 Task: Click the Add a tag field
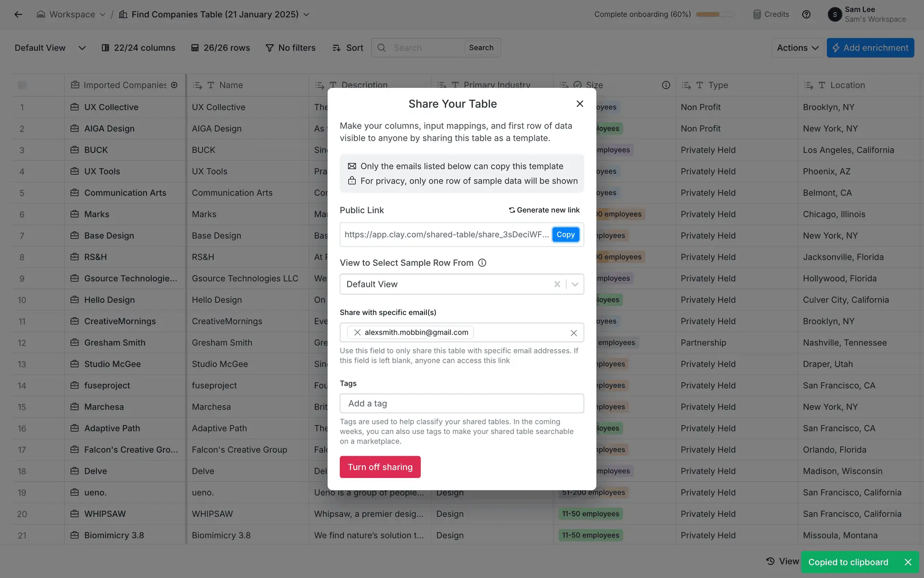[461, 404]
